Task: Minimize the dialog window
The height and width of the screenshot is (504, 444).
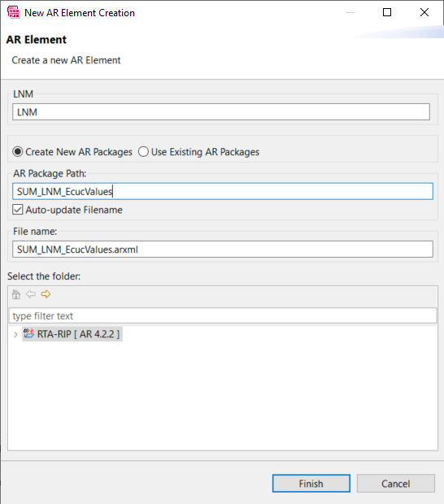Action: click(350, 12)
